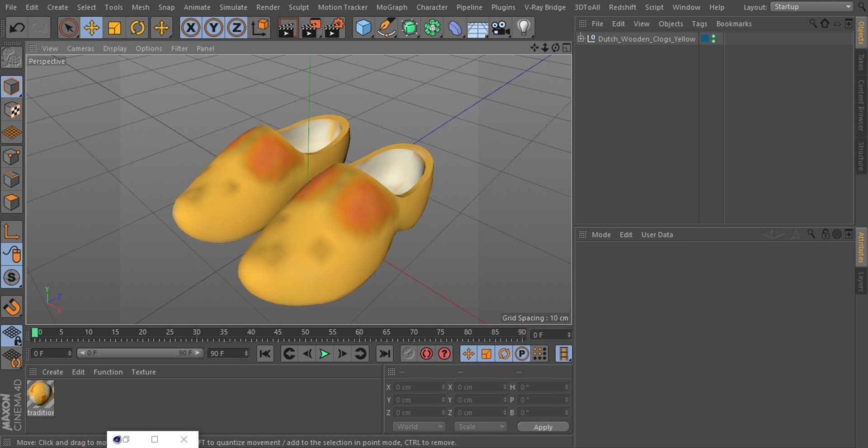Toggle visibility dots of Dutch_Wooden_Clogs_Yellow
Image resolution: width=868 pixels, height=448 pixels.
(713, 39)
